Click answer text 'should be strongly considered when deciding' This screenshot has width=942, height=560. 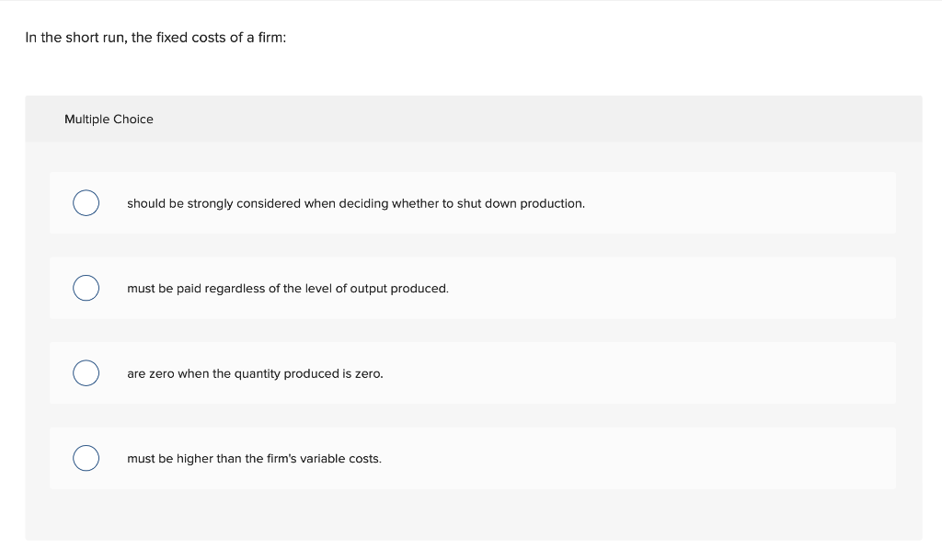(x=356, y=203)
